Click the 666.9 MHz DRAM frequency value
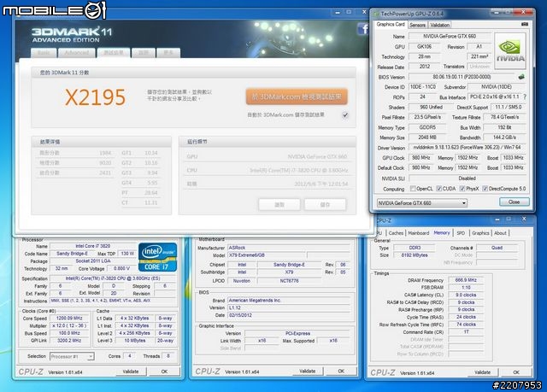 pos(466,280)
